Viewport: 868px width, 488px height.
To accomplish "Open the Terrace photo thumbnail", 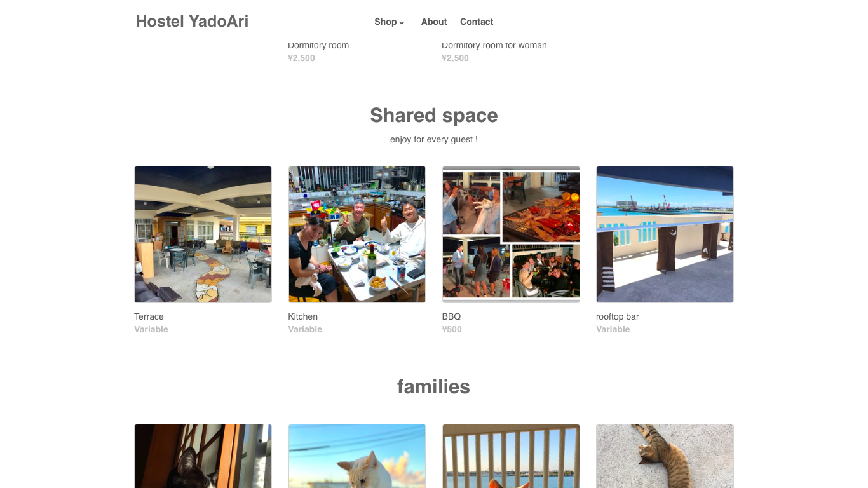I will [x=203, y=234].
